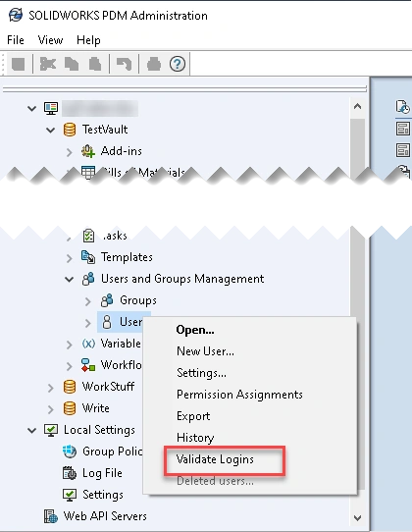Image resolution: width=412 pixels, height=532 pixels.
Task: Click the tree scroll down arrow
Action: coord(357,517)
